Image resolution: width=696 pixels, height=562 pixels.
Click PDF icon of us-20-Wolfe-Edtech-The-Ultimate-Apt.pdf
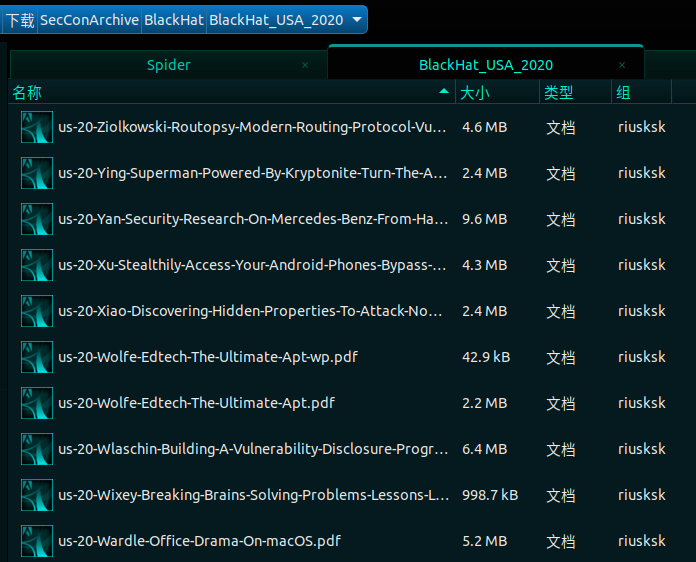point(37,403)
